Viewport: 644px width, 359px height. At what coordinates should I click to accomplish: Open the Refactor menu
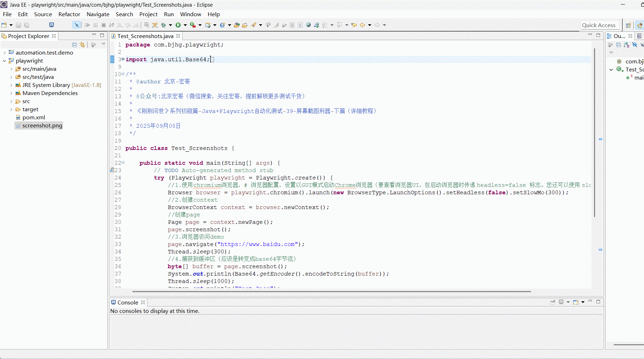click(x=69, y=14)
